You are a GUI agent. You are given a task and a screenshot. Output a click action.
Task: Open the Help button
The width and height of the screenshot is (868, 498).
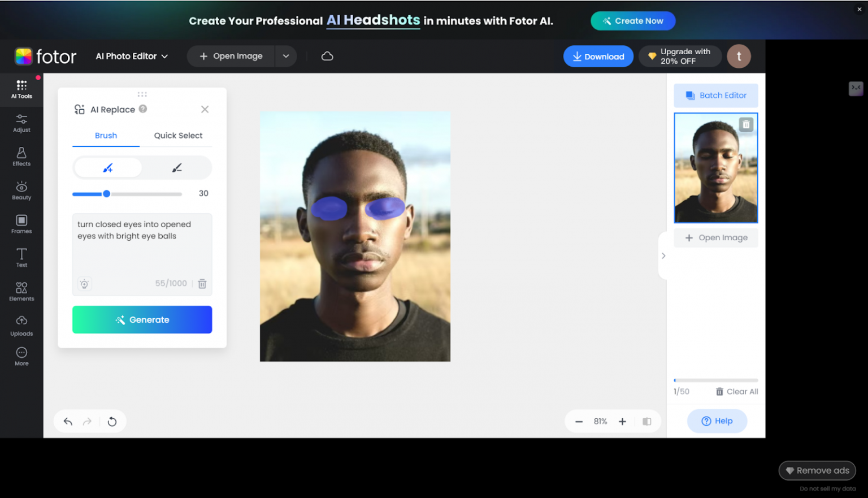tap(717, 421)
